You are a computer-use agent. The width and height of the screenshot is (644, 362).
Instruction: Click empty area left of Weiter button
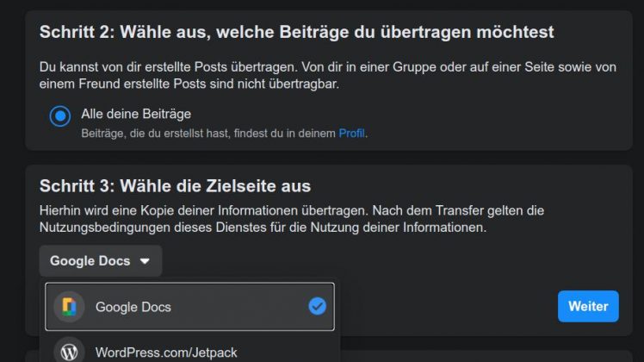click(x=448, y=306)
